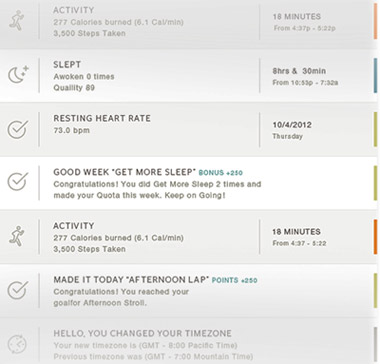Select the blue color bar on Slept row
This screenshot has height=364, width=380.
(x=375, y=75)
